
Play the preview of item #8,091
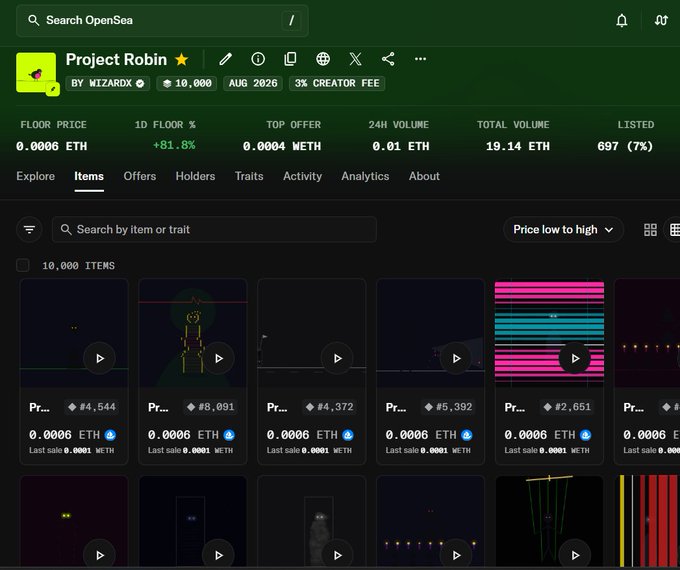pos(219,358)
